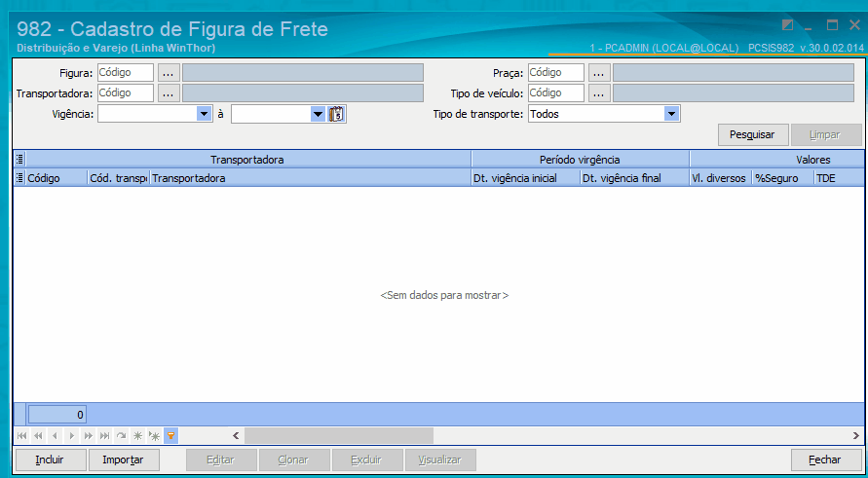The width and height of the screenshot is (868, 478).
Task: Open Figura lookup ellipsis button
Action: click(x=169, y=73)
